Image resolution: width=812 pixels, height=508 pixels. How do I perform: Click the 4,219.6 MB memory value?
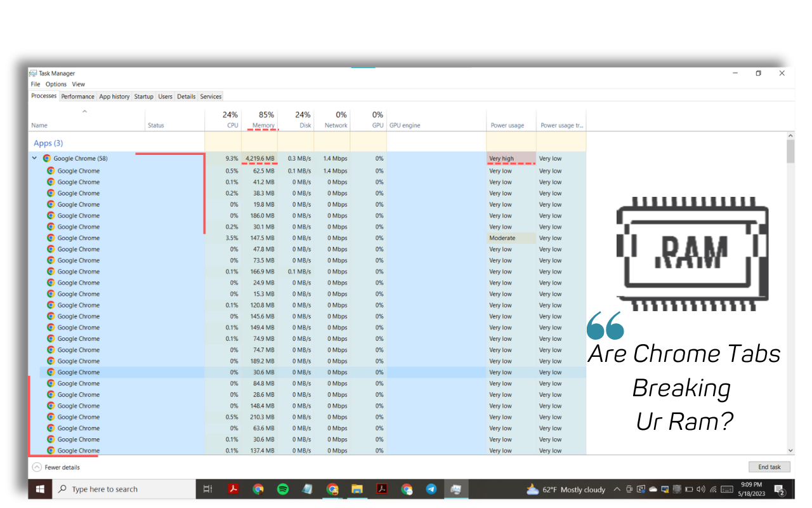click(x=259, y=159)
